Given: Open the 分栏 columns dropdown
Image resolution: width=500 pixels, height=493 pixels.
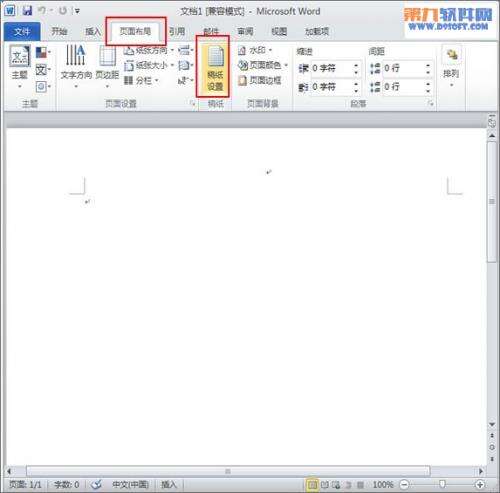Looking at the screenshot, I should pos(141,80).
